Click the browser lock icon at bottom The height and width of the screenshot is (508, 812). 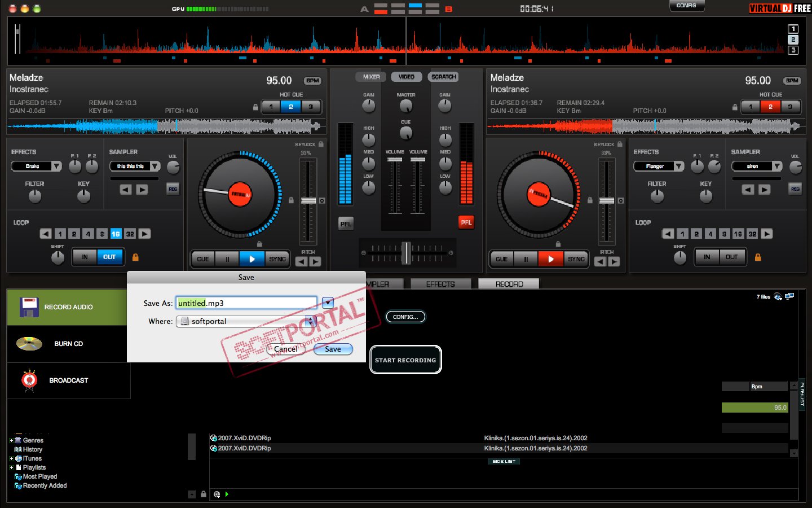204,494
